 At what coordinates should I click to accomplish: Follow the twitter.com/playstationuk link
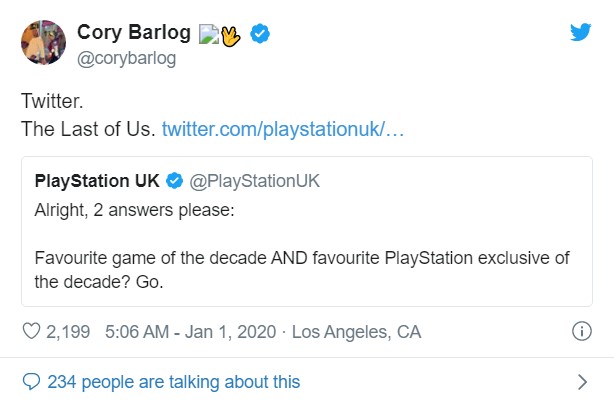(x=281, y=130)
